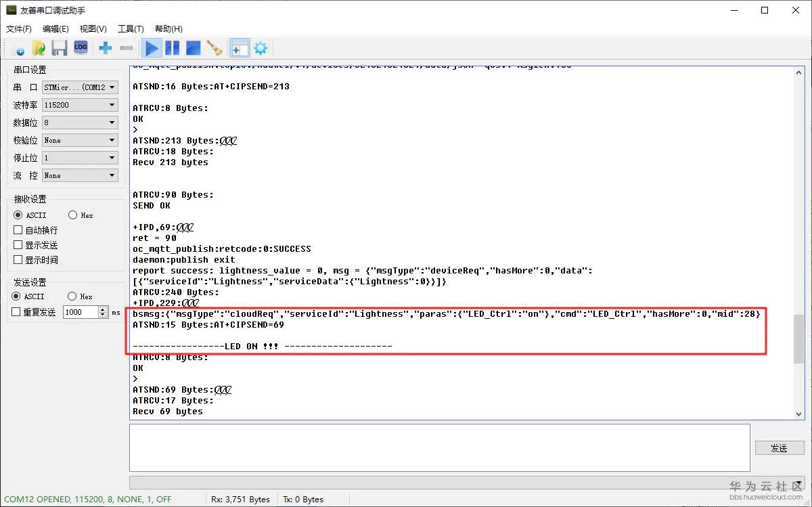Save data with the floppy disk icon
This screenshot has width=812, height=507.
(60, 48)
